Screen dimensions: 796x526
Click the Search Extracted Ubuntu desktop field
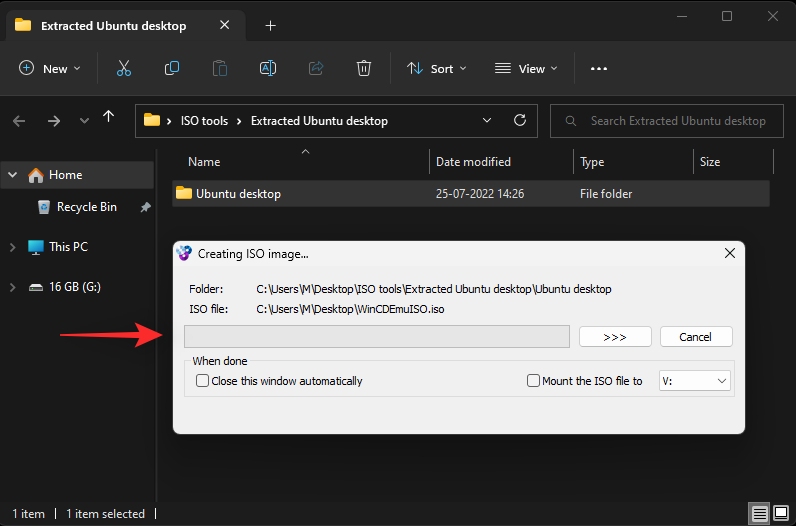pyautogui.click(x=667, y=121)
